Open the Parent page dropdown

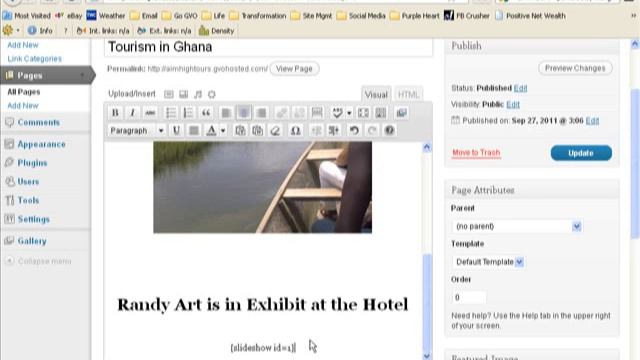pos(517,226)
